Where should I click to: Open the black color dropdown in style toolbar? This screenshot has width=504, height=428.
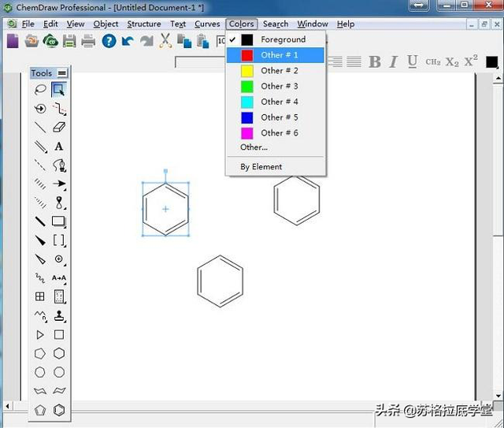coord(491,61)
